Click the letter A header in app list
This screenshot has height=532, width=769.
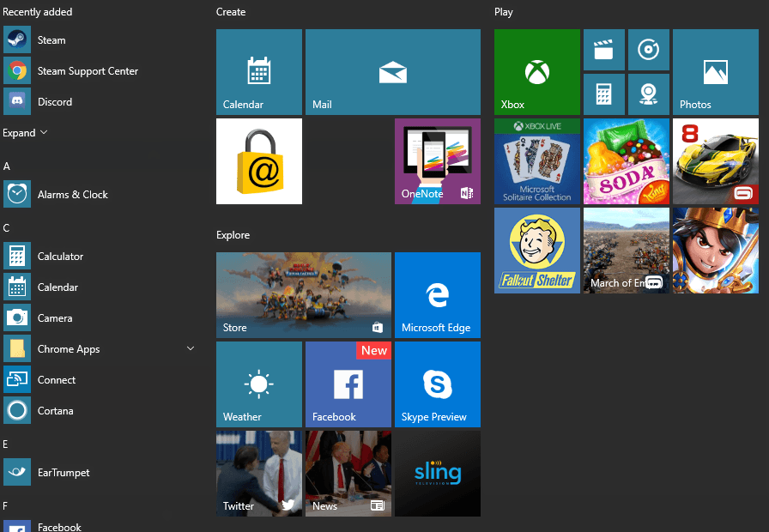7,166
